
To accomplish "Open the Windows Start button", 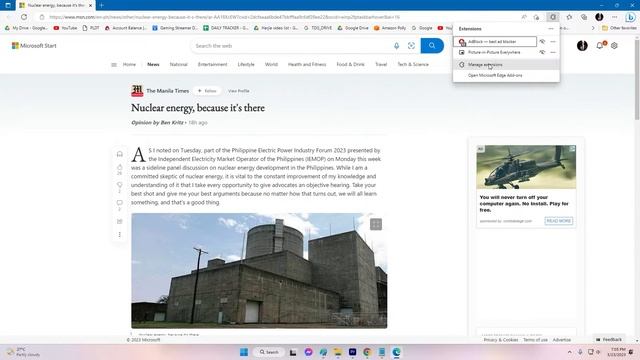I will pos(244,352).
